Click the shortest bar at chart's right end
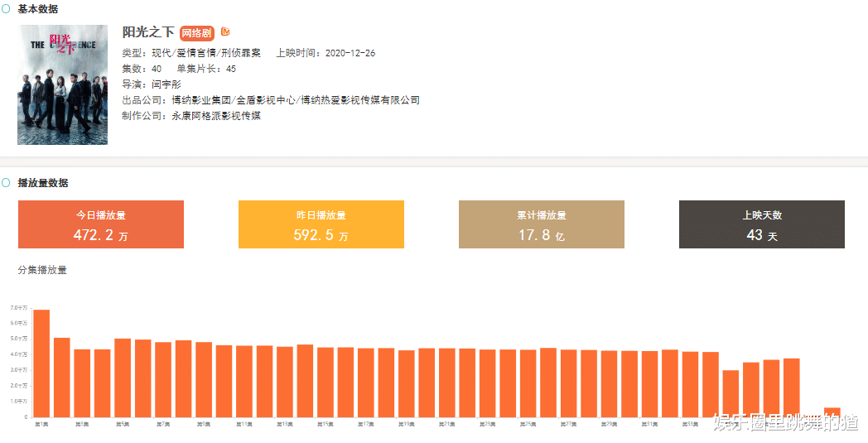The height and width of the screenshot is (443, 868). (x=832, y=412)
